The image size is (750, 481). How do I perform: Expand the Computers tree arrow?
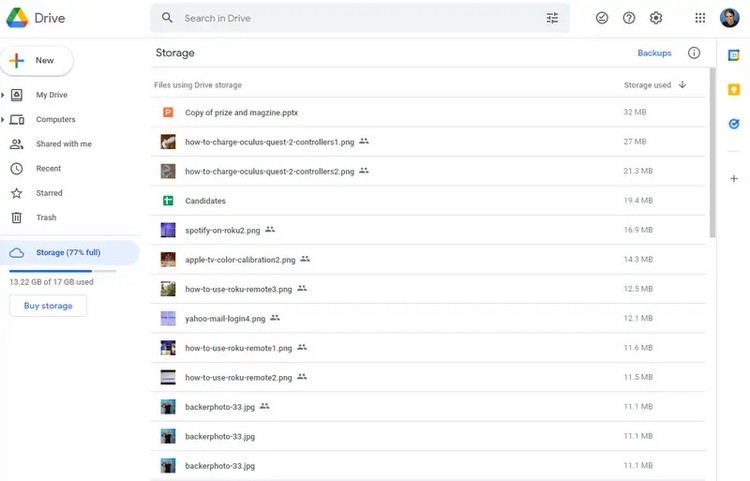[2, 119]
